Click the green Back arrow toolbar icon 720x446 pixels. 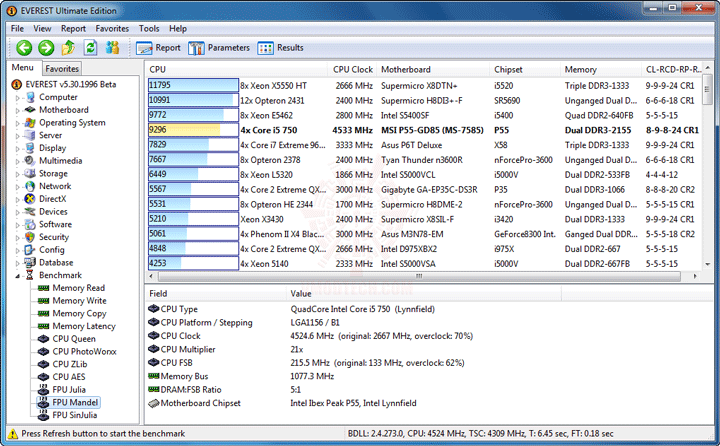coord(24,47)
